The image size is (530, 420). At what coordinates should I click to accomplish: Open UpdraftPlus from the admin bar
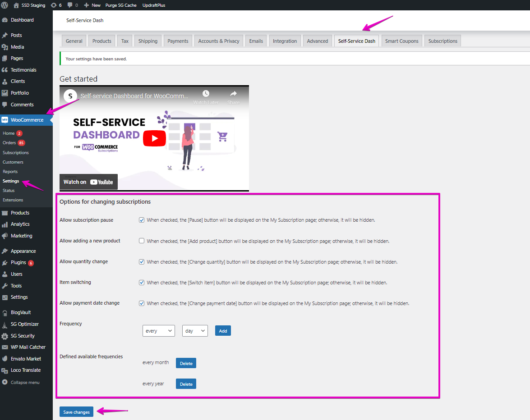(x=154, y=5)
